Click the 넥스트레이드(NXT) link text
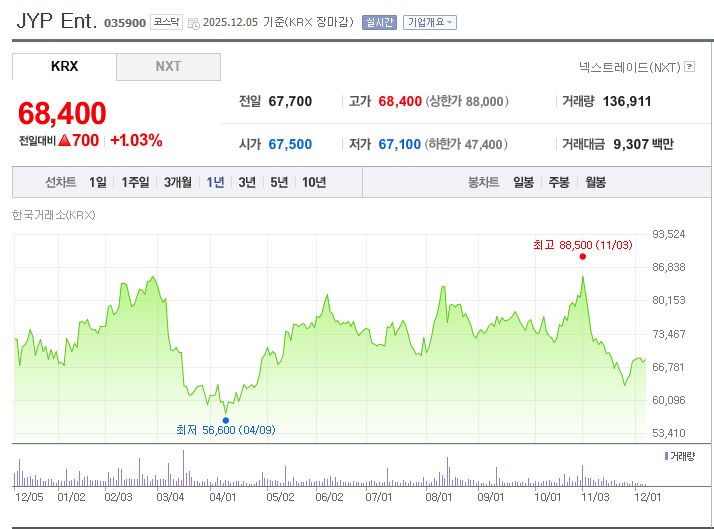The image size is (714, 529). [x=630, y=67]
